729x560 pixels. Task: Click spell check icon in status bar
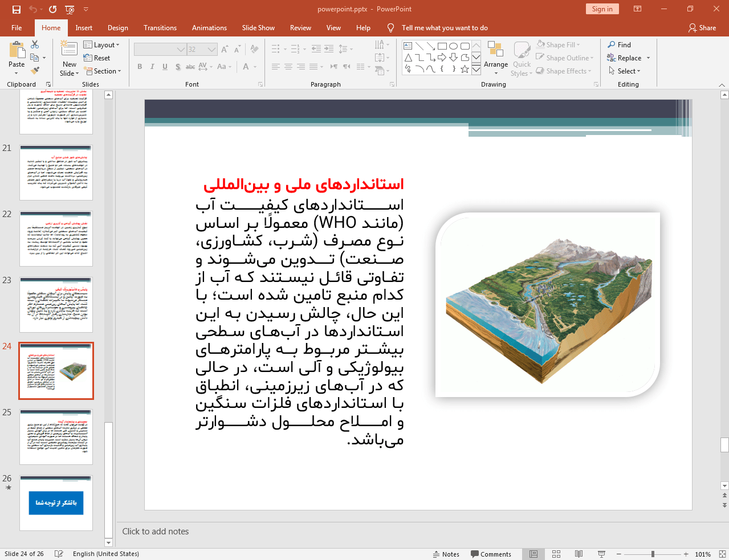(x=59, y=554)
